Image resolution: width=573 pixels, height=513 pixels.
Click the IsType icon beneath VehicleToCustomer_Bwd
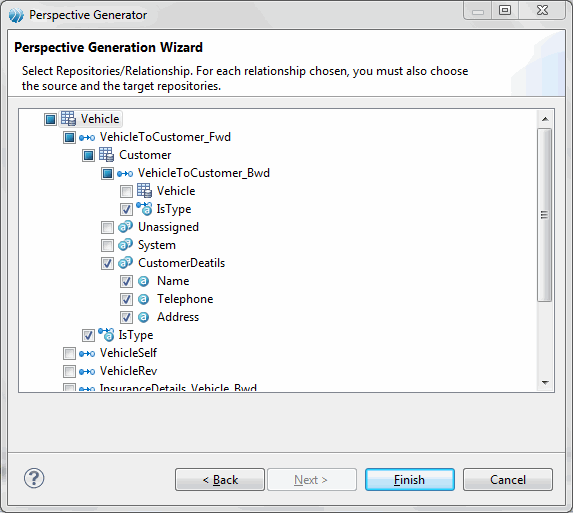point(144,209)
